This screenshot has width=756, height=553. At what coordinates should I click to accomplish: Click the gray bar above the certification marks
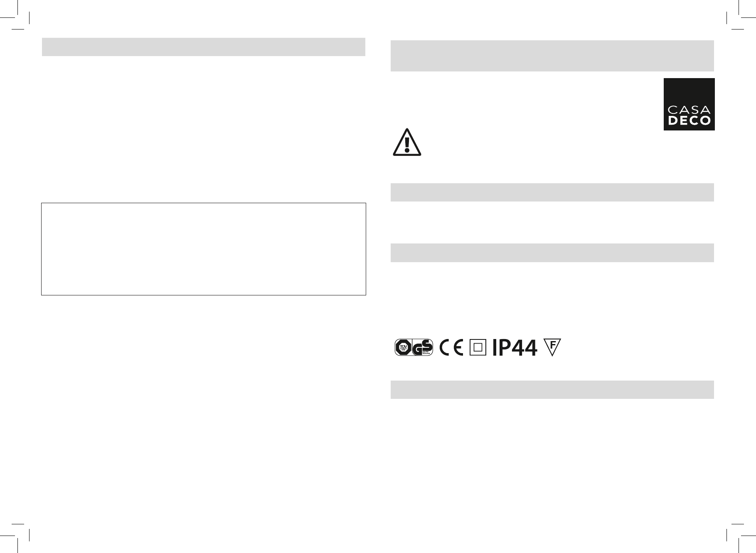(x=552, y=253)
